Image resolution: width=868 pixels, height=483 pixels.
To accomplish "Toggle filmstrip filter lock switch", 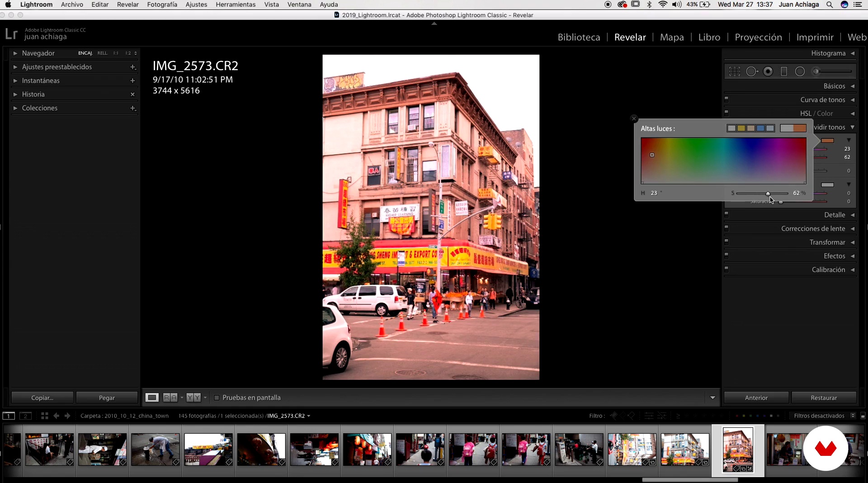I will point(863,416).
